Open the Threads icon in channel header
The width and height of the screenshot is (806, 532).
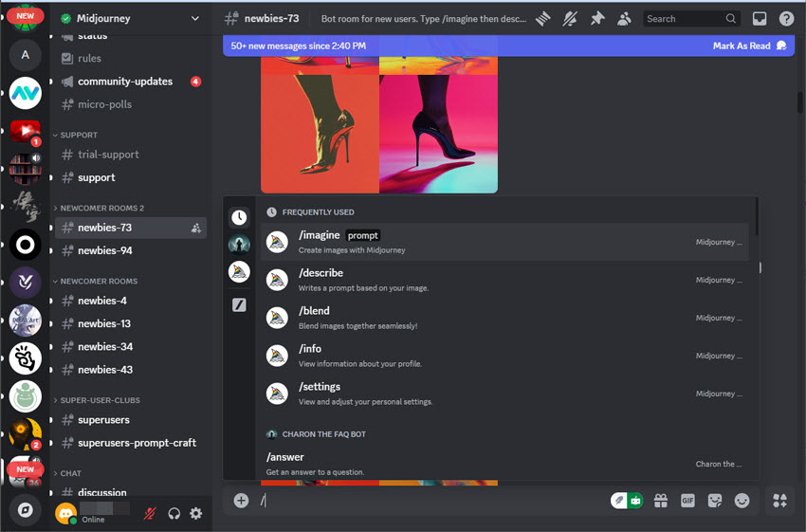pyautogui.click(x=542, y=19)
